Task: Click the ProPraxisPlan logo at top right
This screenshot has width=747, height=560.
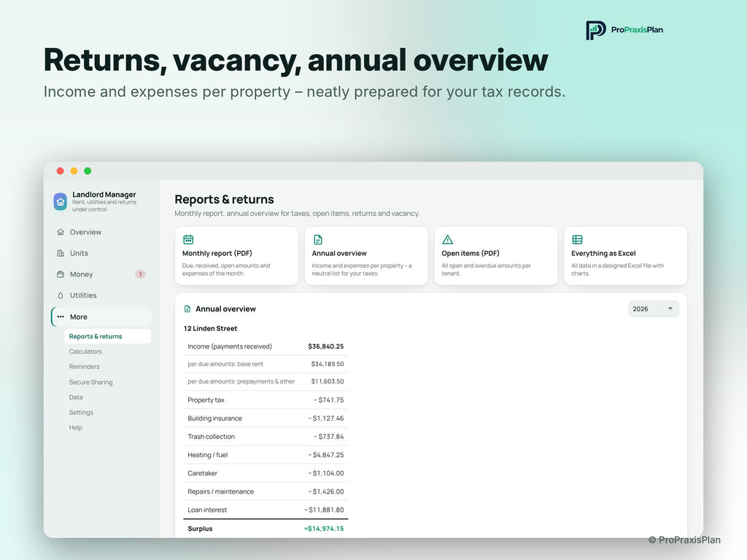Action: pyautogui.click(x=624, y=30)
